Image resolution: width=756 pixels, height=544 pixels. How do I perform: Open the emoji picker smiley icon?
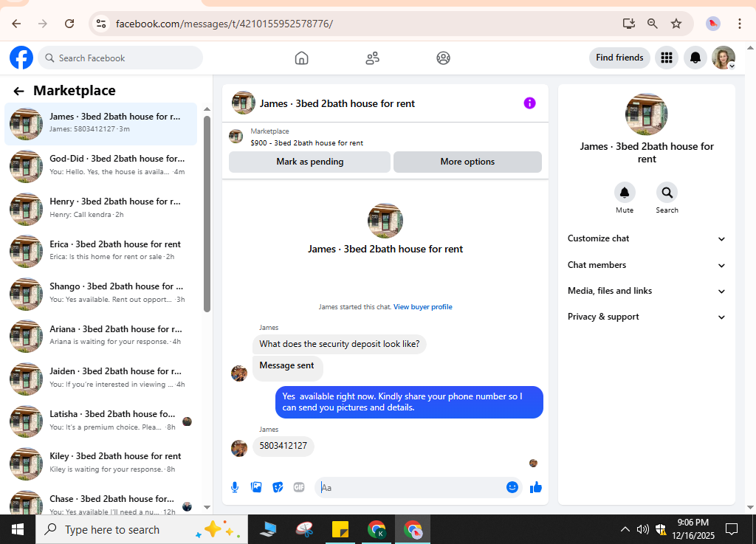coord(512,487)
